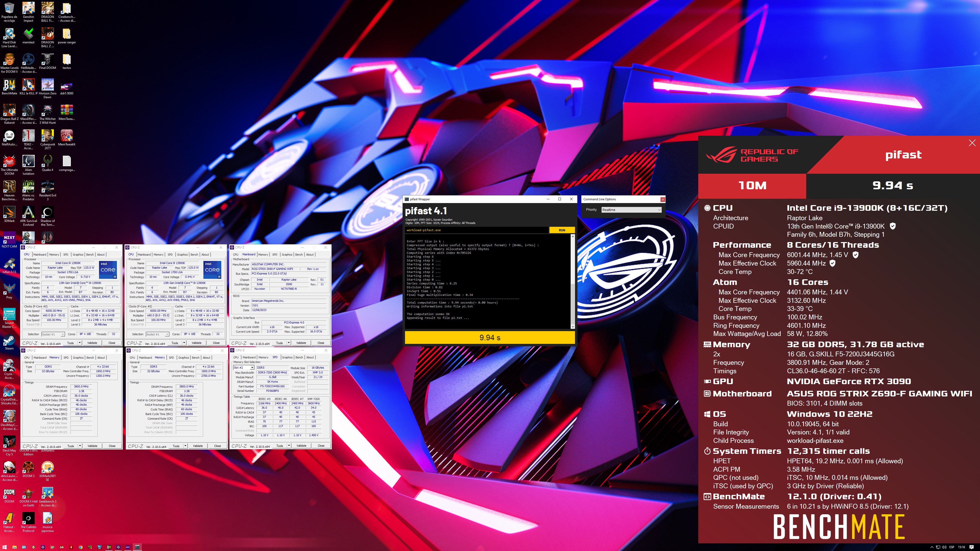Viewport: 980px width, 551px height.
Task: Click the workload-pifast.exe command field
Action: tap(477, 230)
